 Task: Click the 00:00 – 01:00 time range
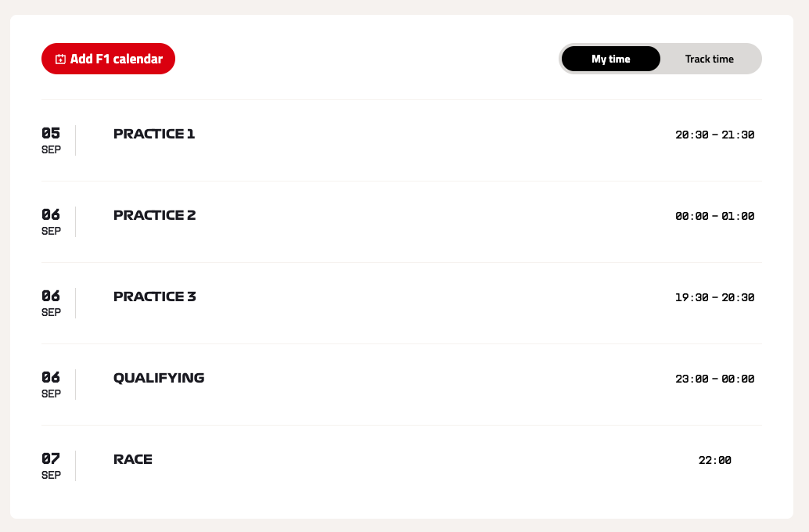coord(714,216)
